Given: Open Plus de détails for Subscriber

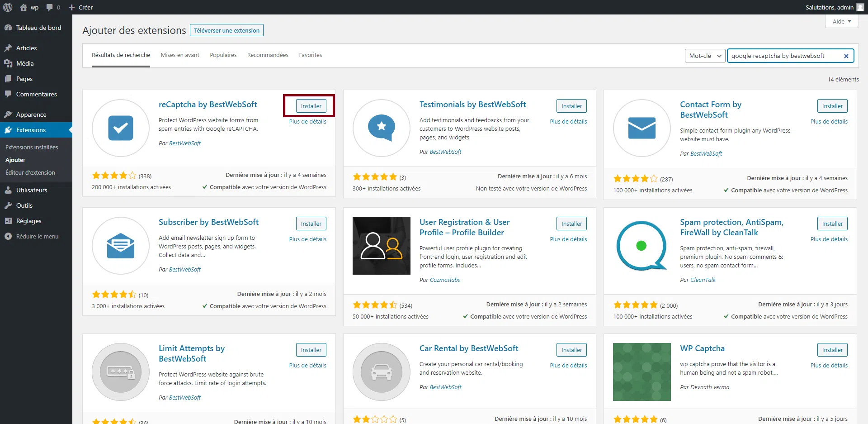Looking at the screenshot, I should (308, 239).
